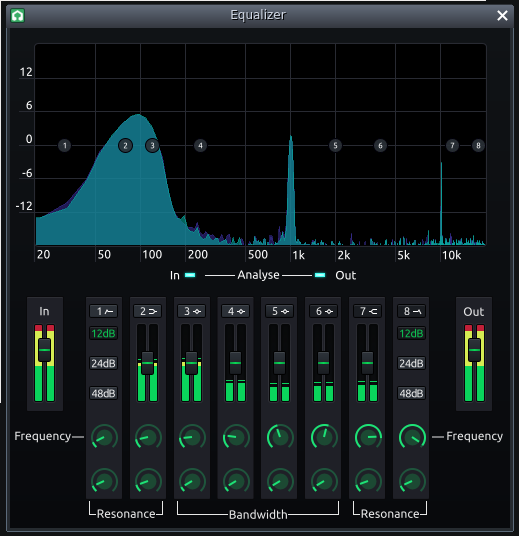Click the Out gain fader handle

tap(474, 350)
